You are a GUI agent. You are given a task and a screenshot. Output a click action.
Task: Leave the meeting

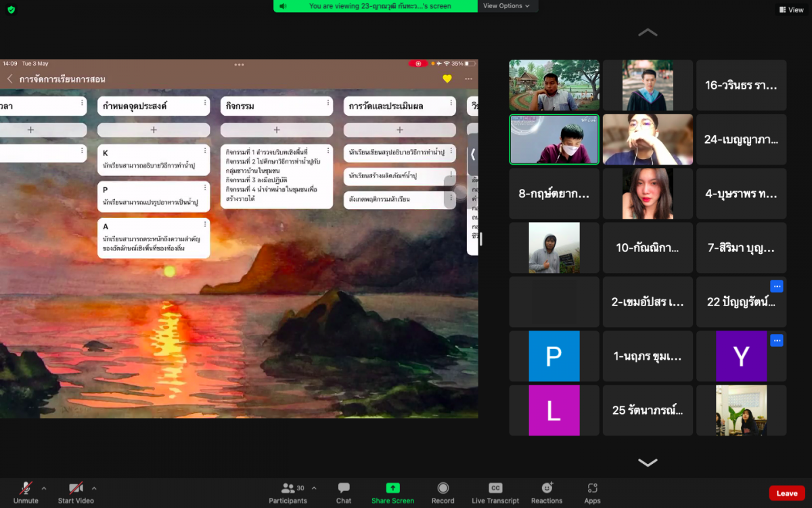click(787, 493)
